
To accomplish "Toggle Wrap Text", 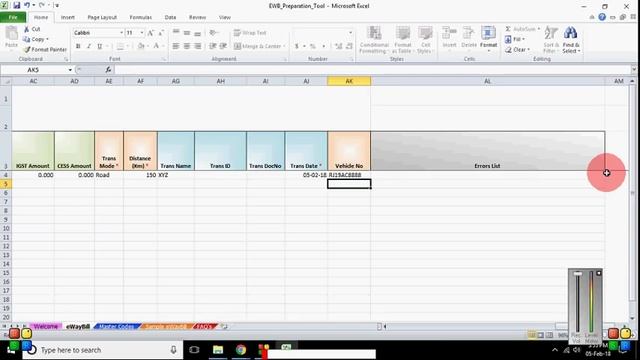I will pos(250,33).
